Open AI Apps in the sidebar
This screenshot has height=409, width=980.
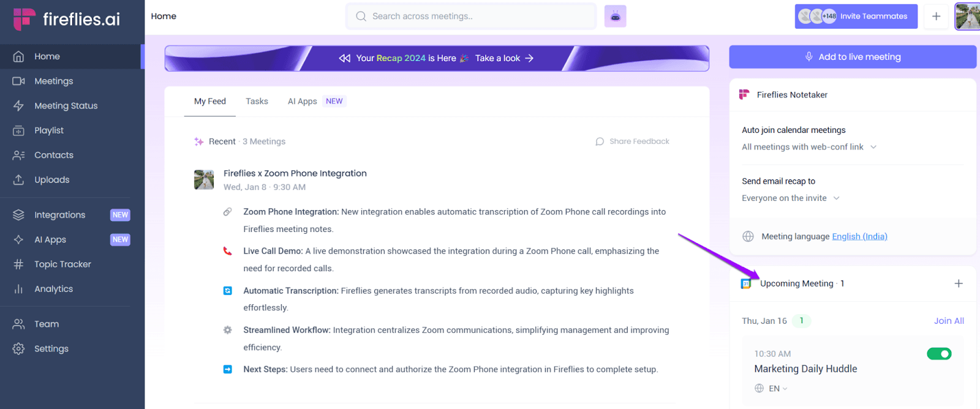[x=71, y=239]
